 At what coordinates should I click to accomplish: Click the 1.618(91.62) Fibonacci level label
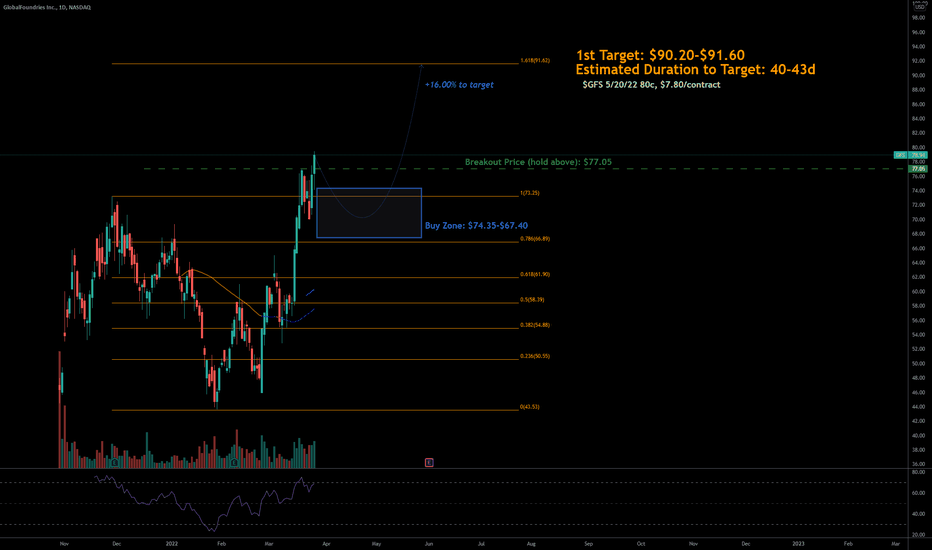[x=535, y=61]
